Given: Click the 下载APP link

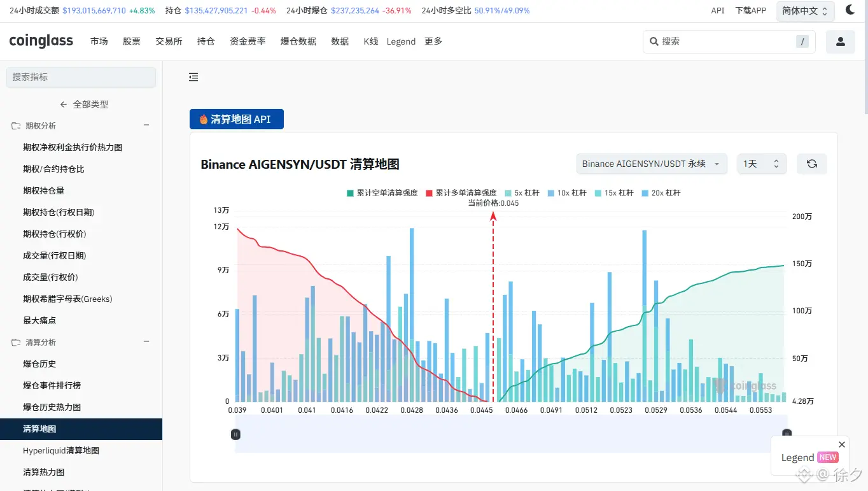Looking at the screenshot, I should click(x=751, y=11).
